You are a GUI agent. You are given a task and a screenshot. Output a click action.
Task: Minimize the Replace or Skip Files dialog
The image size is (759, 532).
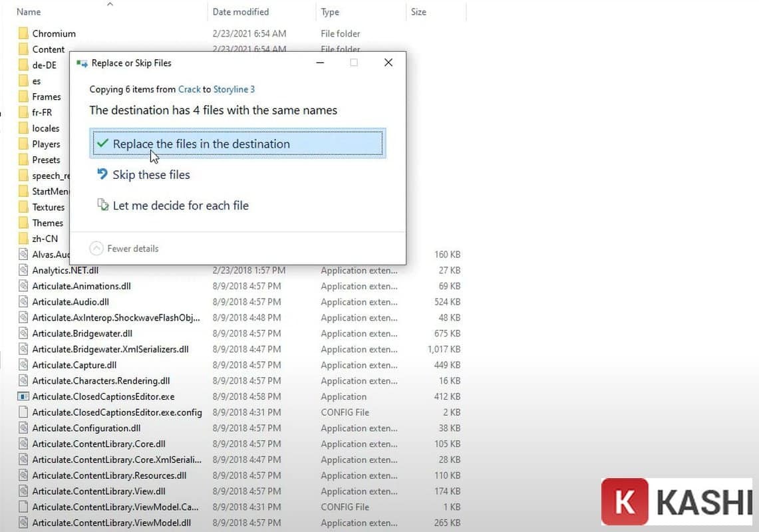(x=320, y=63)
